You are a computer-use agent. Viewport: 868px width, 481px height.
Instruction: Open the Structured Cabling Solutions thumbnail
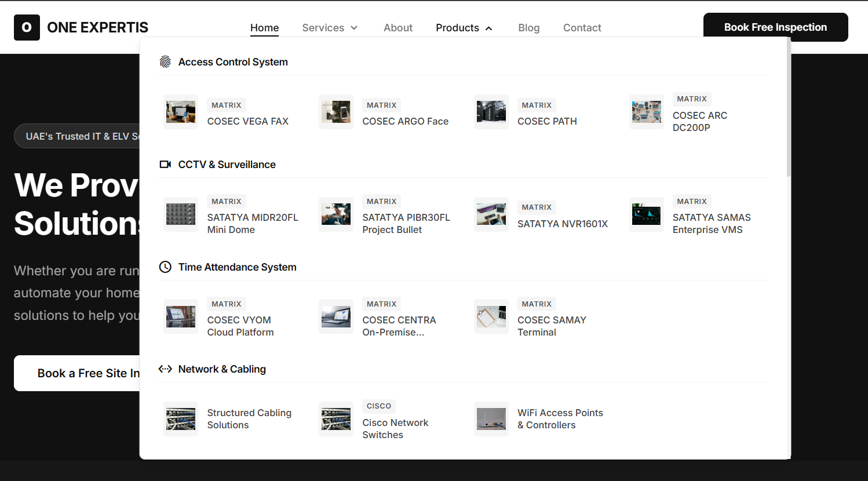181,419
